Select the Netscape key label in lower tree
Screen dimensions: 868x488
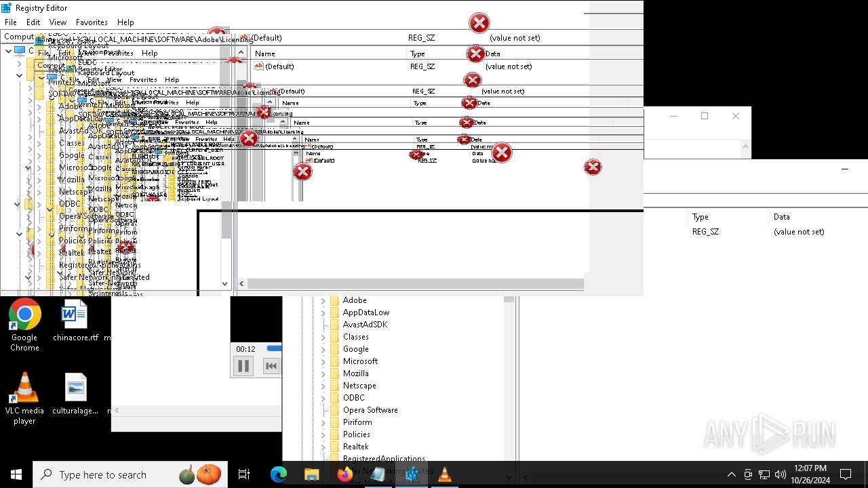[359, 386]
